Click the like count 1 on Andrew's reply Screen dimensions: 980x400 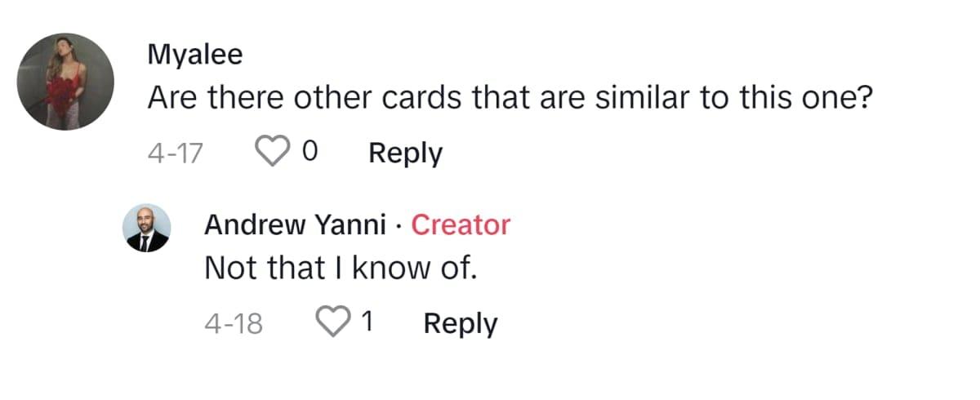pyautogui.click(x=367, y=324)
